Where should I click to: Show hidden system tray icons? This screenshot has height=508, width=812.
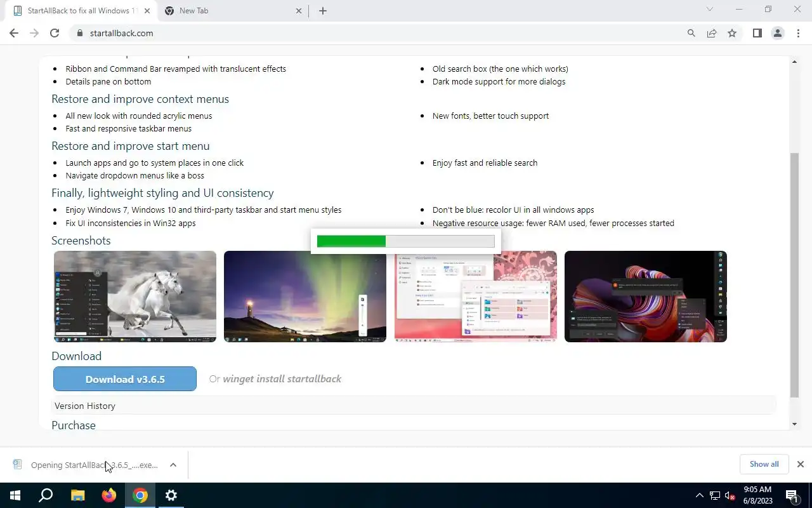coord(699,495)
